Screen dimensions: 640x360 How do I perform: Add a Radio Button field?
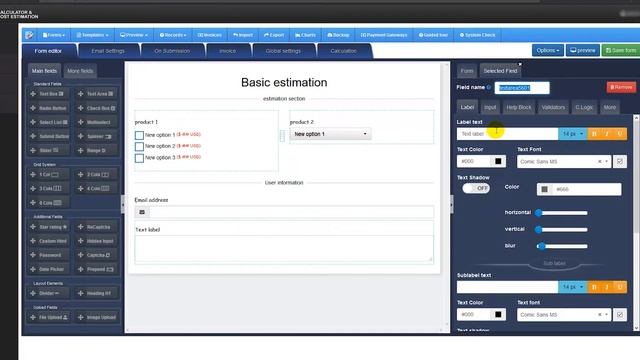[49, 108]
